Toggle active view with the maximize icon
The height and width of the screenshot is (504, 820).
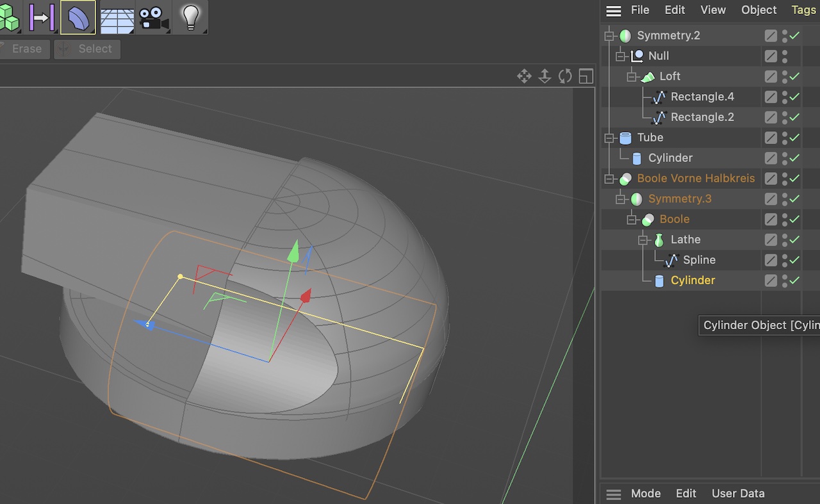pos(586,77)
